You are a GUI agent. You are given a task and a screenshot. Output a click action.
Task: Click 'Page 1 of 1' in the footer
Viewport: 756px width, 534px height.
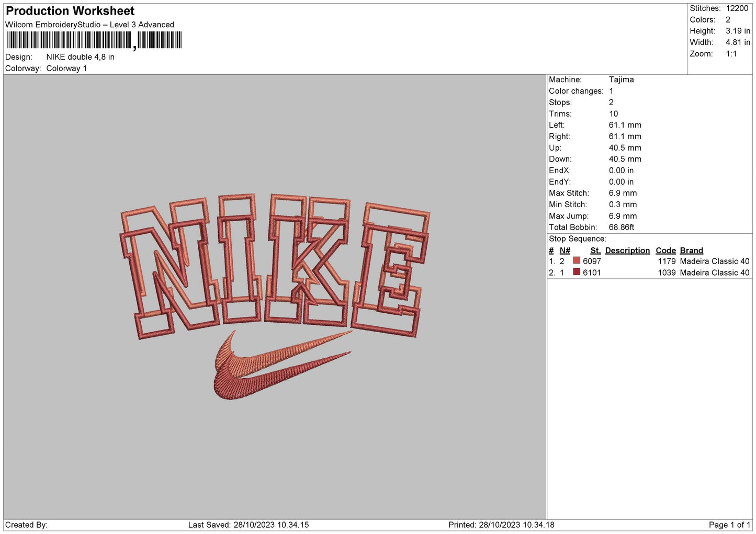[x=729, y=525]
